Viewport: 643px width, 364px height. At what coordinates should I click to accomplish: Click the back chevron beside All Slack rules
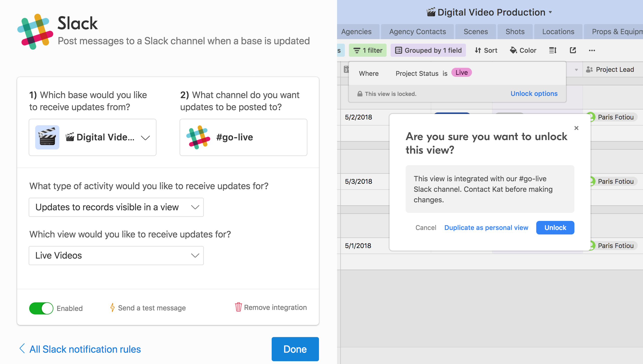(x=22, y=349)
